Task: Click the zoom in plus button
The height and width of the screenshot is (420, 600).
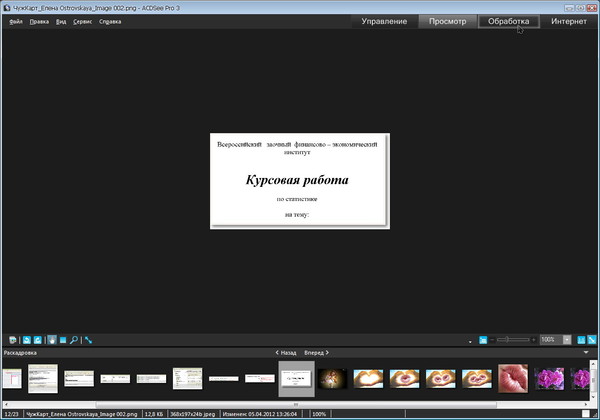Action: 533,340
